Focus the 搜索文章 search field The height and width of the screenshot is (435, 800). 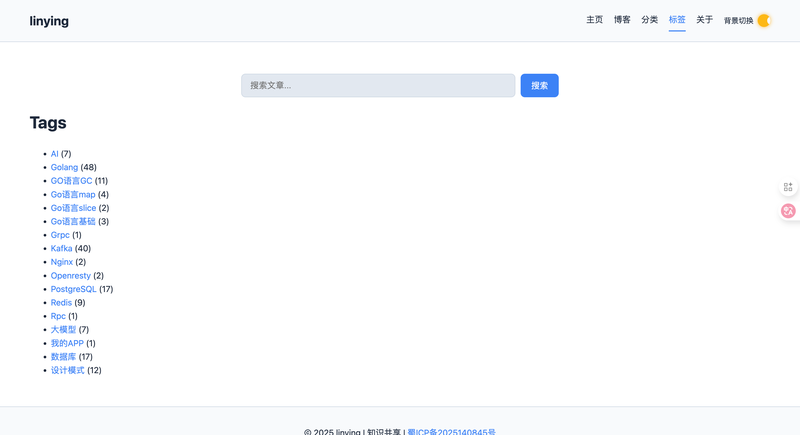coord(378,85)
